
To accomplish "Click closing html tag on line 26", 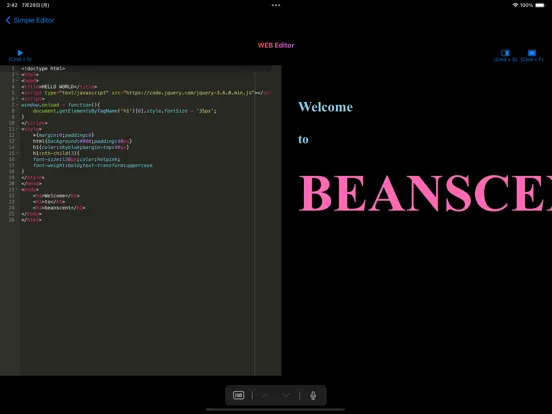I will [x=31, y=220].
